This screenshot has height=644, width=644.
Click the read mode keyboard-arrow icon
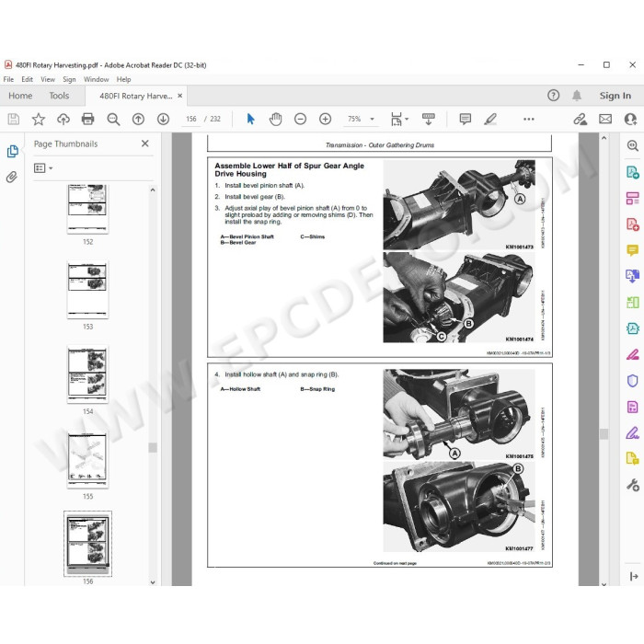(x=429, y=119)
